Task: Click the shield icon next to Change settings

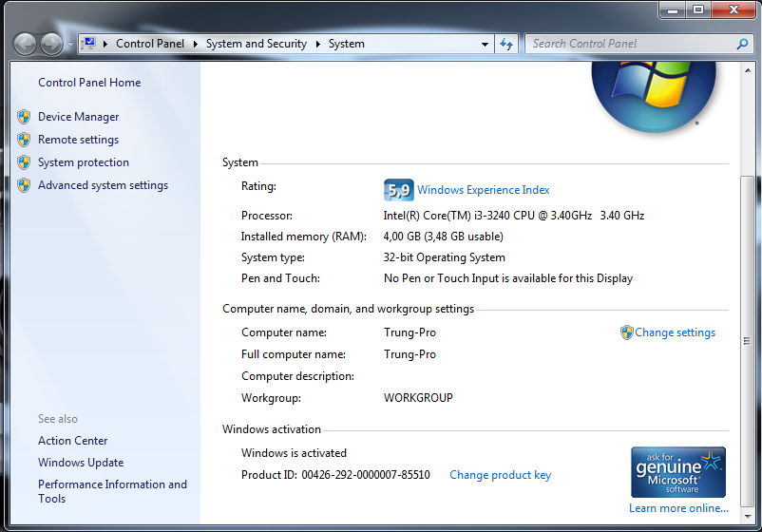Action: (x=627, y=332)
